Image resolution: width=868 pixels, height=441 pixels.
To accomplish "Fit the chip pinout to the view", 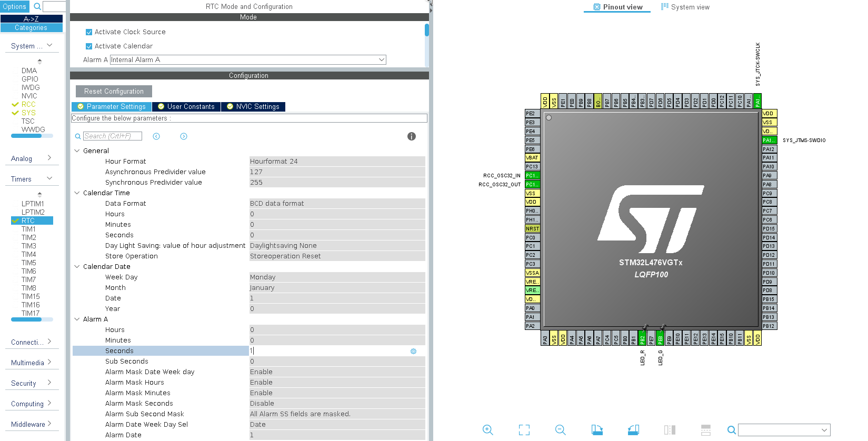I will click(x=524, y=430).
